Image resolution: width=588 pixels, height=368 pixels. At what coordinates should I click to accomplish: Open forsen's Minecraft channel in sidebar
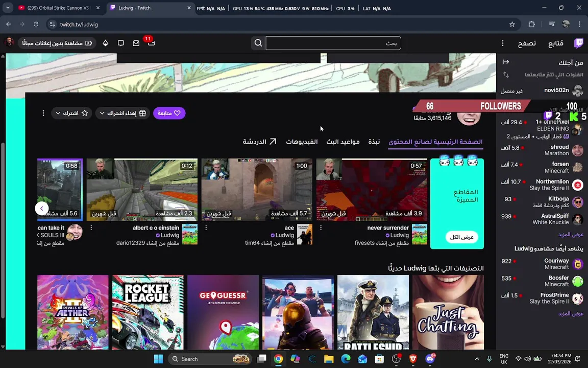point(542,168)
